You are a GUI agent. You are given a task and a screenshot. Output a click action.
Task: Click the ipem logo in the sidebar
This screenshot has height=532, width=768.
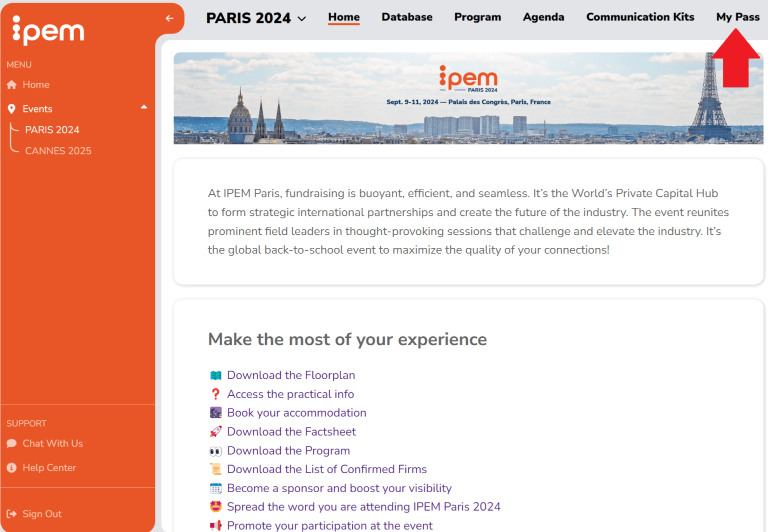pyautogui.click(x=48, y=30)
